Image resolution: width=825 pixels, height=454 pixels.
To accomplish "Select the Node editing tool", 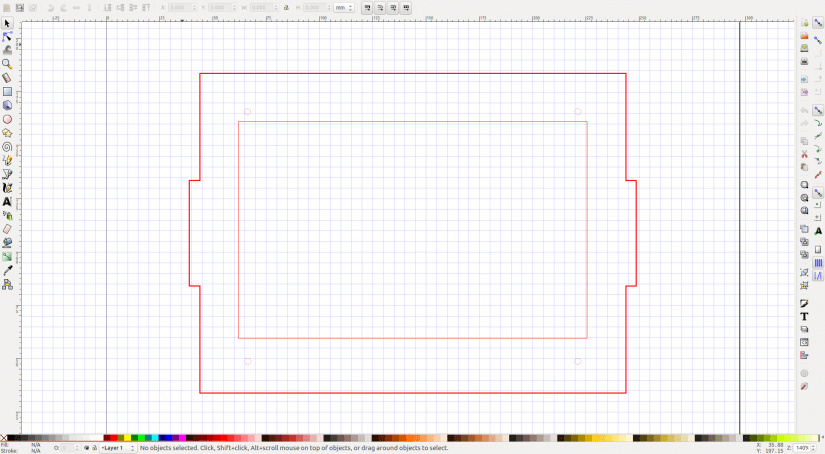I will 7,37.
